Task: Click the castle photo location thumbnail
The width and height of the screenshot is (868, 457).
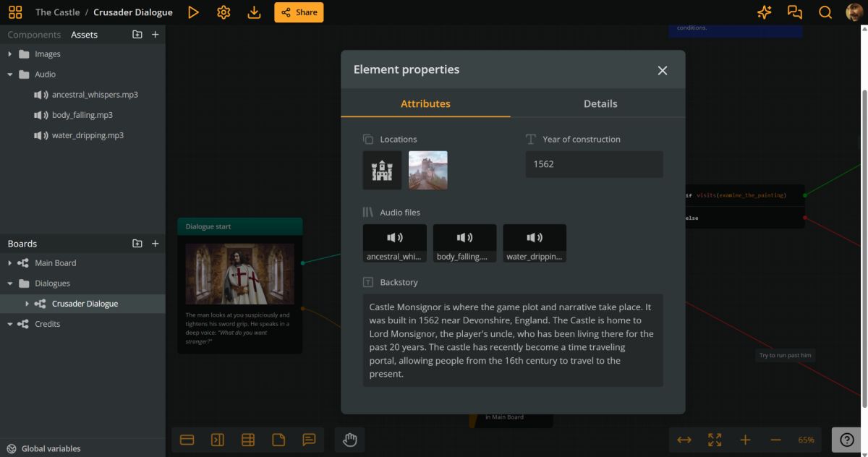Action: (x=427, y=171)
